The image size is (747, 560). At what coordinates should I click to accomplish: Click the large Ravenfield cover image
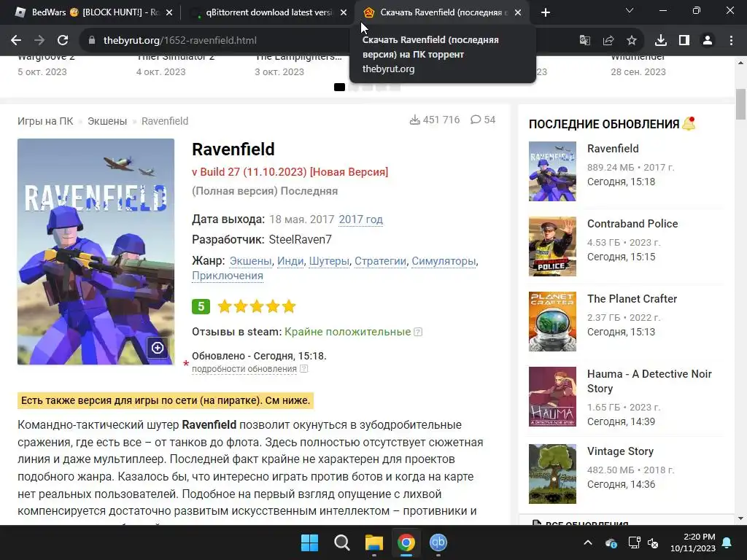click(96, 252)
